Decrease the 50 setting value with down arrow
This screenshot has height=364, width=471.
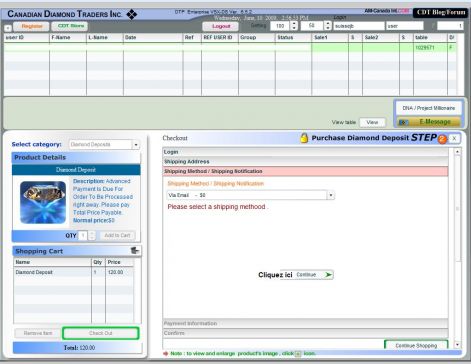[328, 28]
